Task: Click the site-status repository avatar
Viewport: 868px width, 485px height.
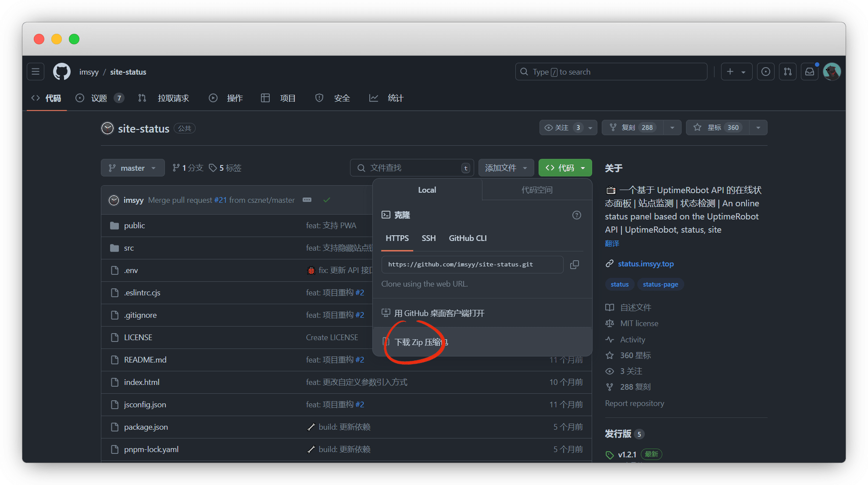Action: 107,128
